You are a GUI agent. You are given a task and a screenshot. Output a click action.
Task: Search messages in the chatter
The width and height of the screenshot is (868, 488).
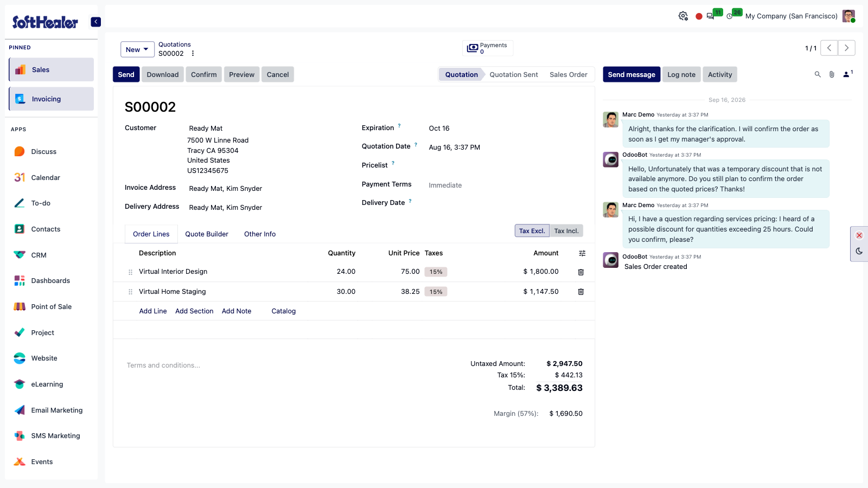818,74
